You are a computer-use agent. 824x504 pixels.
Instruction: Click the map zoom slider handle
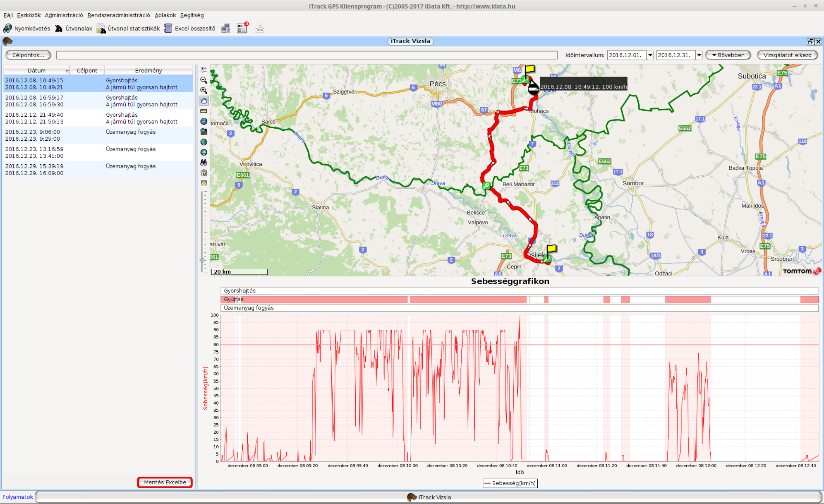(x=203, y=260)
